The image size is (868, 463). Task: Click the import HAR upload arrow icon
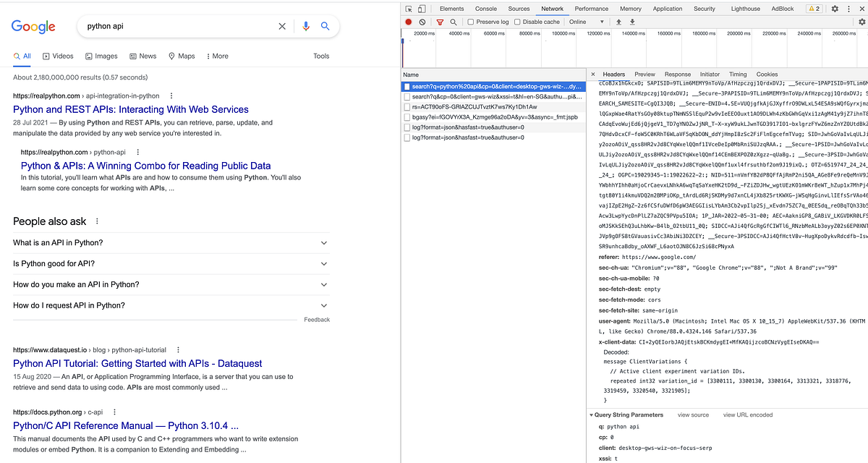619,22
